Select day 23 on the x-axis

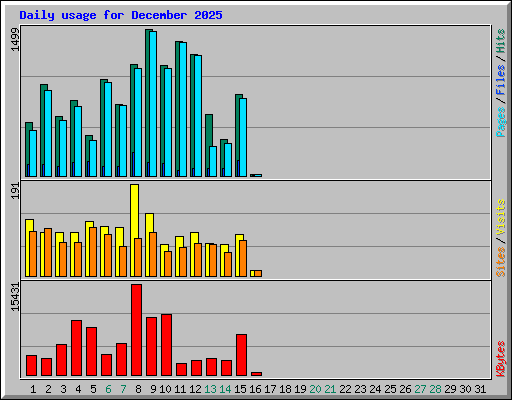point(360,389)
